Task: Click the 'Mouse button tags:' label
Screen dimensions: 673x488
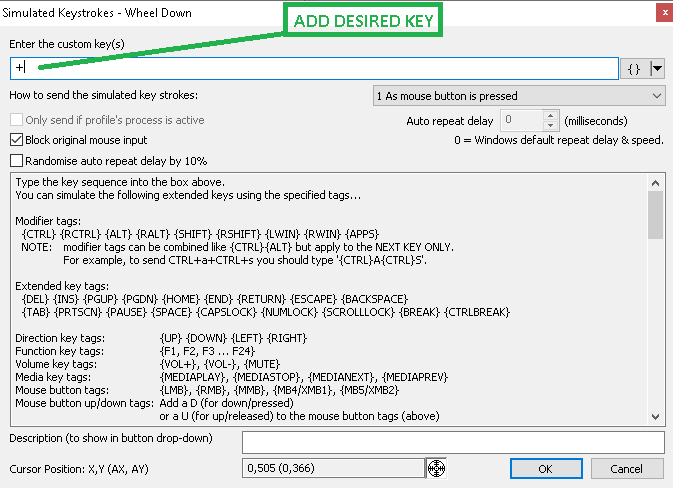Action: point(62,390)
